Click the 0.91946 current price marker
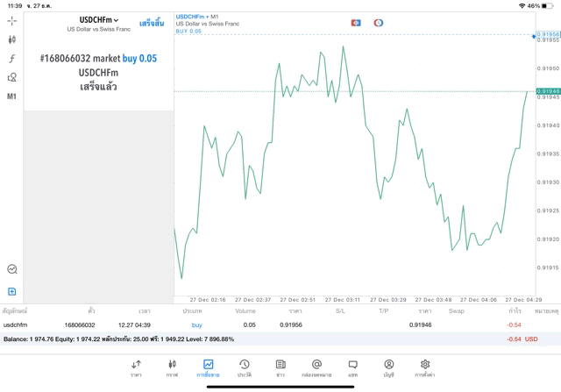The height and width of the screenshot is (392, 561). pyautogui.click(x=546, y=91)
